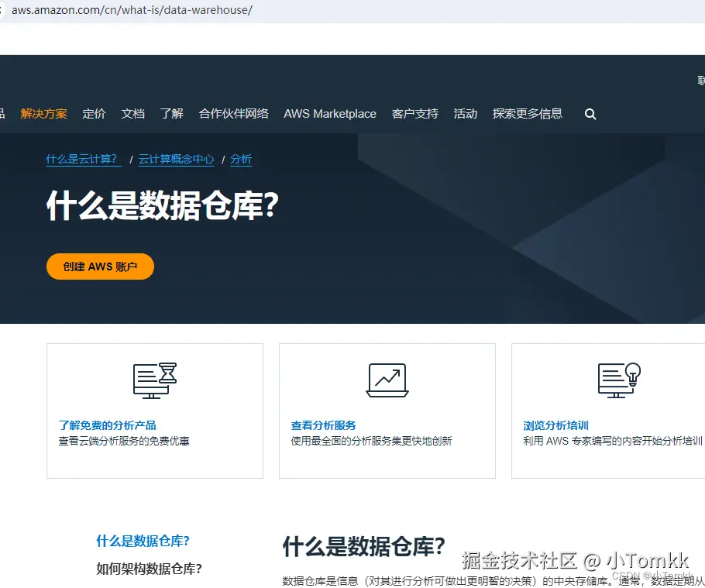Click the screen with lightbulb icon above 浏览分析培训
Screen dimensions: 705x588
point(617,380)
